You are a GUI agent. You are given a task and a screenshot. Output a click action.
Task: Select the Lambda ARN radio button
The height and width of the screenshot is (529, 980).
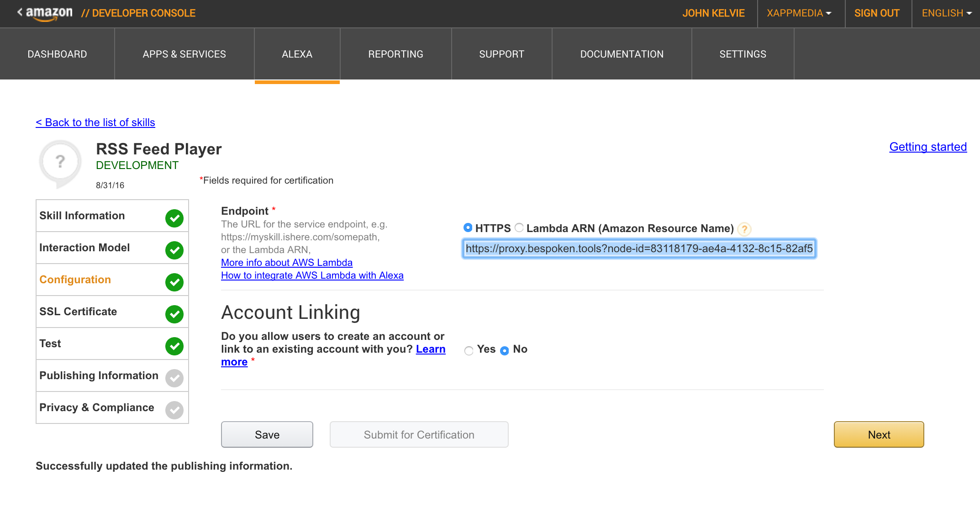point(519,227)
